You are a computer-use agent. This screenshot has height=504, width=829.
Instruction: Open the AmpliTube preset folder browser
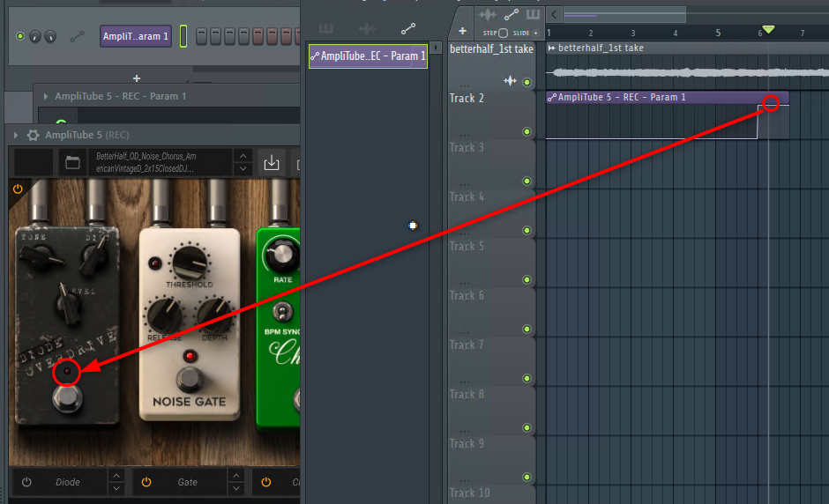(72, 163)
